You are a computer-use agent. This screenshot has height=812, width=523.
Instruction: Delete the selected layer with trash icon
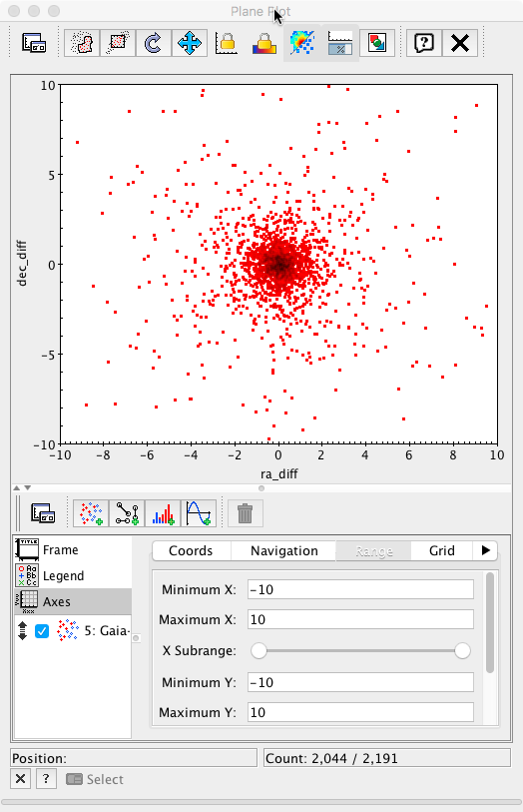click(x=246, y=513)
